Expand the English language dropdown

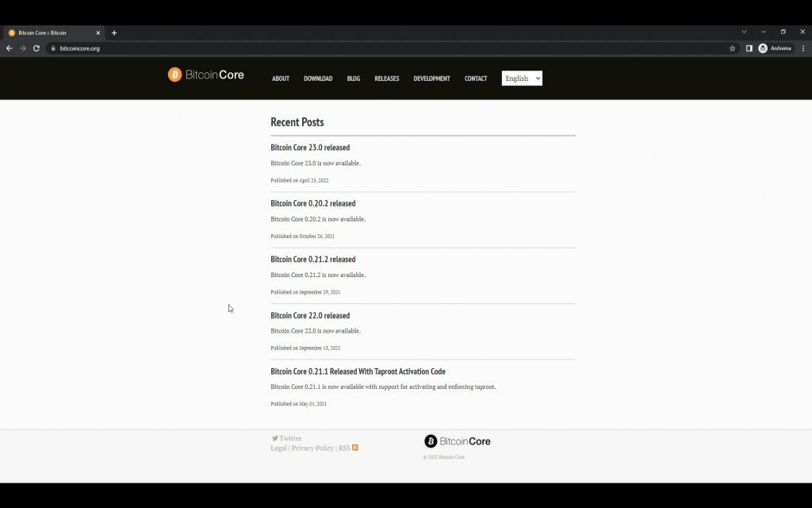[522, 79]
